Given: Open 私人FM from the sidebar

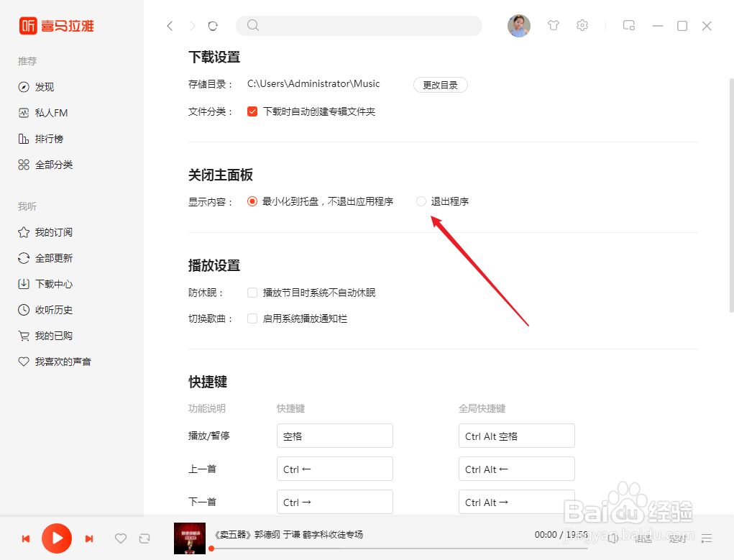Looking at the screenshot, I should pos(43,112).
